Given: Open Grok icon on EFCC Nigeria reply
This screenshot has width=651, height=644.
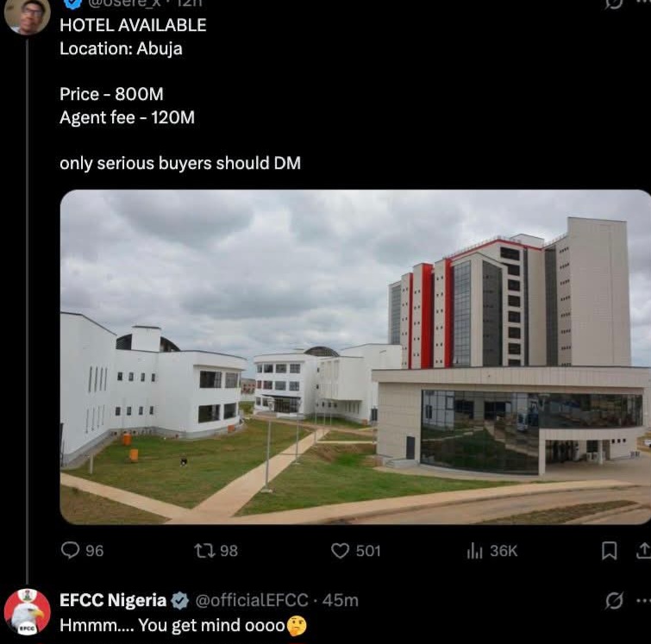Looking at the screenshot, I should tap(614, 601).
